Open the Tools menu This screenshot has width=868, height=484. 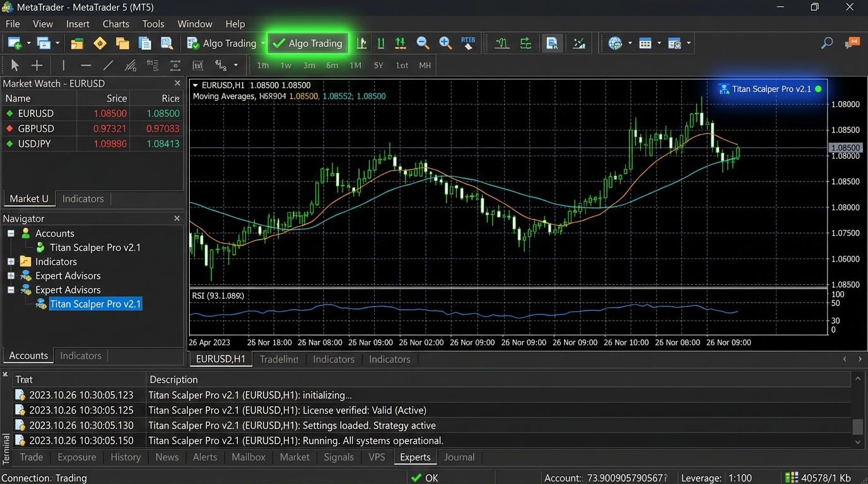(x=153, y=24)
